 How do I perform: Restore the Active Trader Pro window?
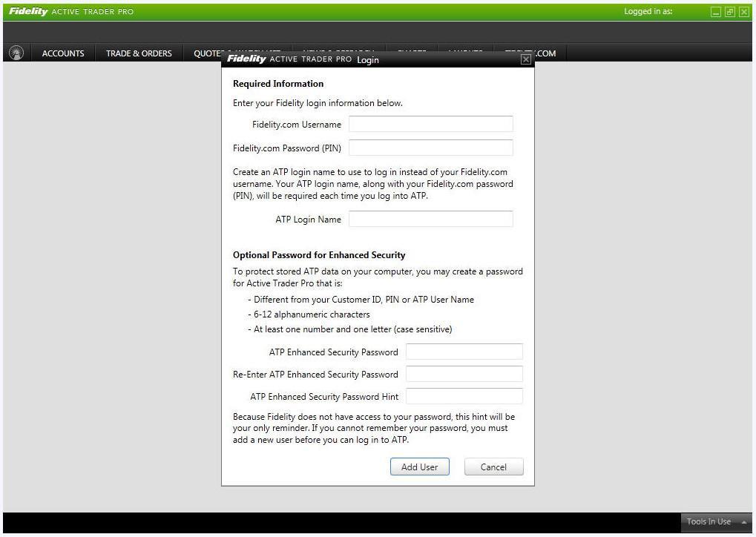point(730,12)
